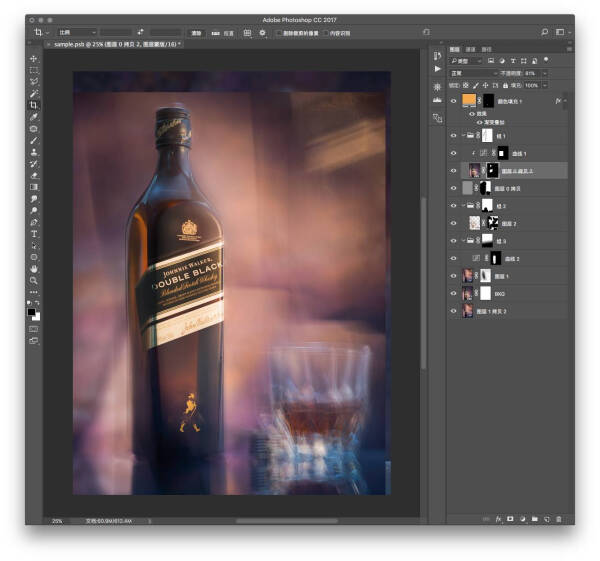The image size is (600, 561).
Task: Open the Histogram panel icon
Action: [x=437, y=100]
